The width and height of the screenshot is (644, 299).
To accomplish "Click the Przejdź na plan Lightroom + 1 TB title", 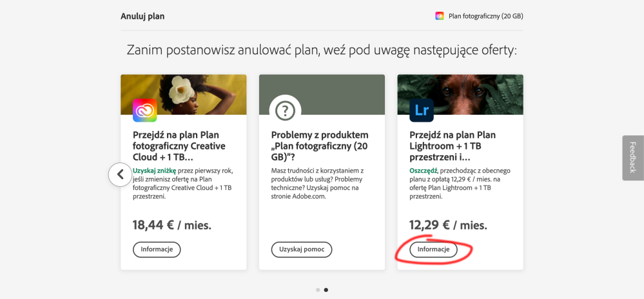I will click(x=453, y=146).
